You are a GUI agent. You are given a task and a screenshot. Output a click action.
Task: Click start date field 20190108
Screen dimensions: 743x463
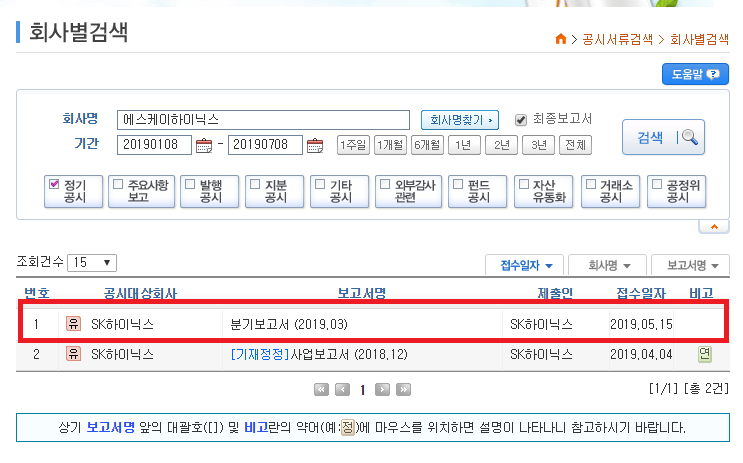[154, 145]
